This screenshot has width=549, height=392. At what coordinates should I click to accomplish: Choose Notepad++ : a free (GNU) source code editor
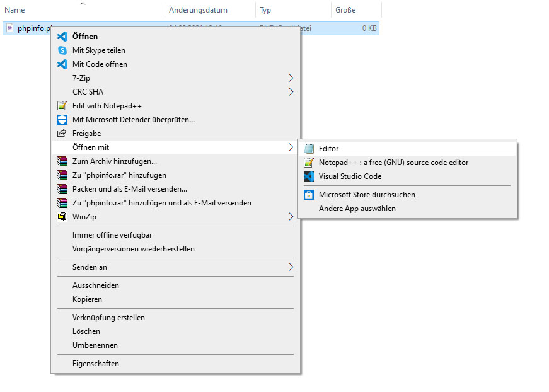407,163
